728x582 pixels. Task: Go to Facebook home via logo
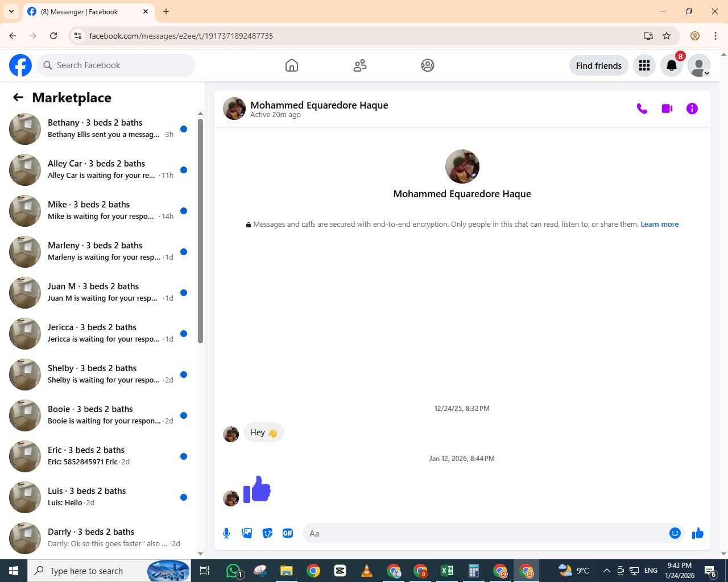pyautogui.click(x=20, y=65)
